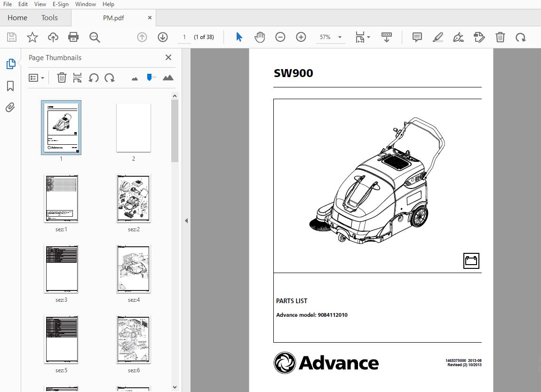Click the thumbnails panel scrollbar handle
Viewport: 541px width, 392px height.
click(x=175, y=131)
